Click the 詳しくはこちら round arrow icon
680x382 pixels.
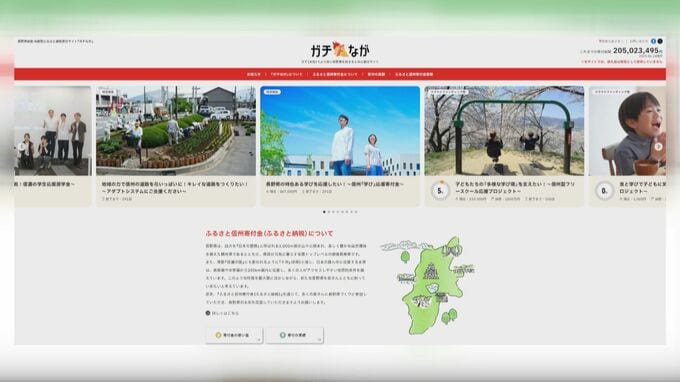(208, 313)
